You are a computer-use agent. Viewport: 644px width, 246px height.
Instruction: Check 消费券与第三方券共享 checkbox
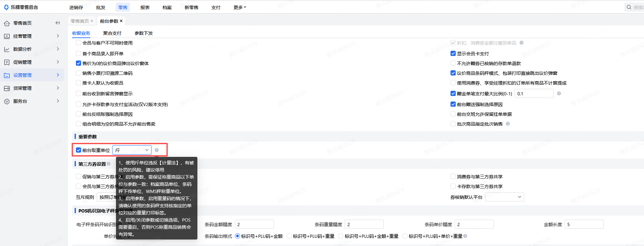453,176
